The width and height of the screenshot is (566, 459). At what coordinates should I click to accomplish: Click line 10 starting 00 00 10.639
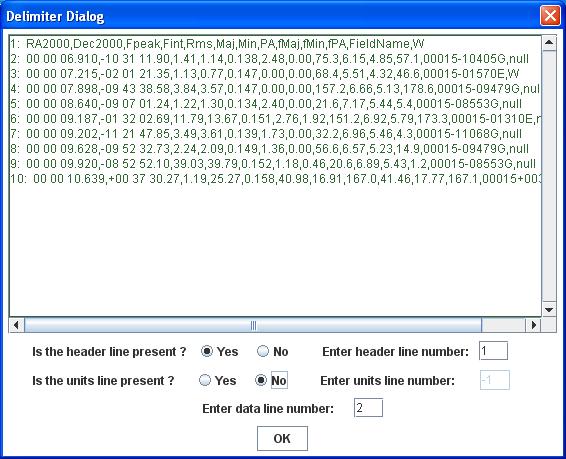click(275, 179)
